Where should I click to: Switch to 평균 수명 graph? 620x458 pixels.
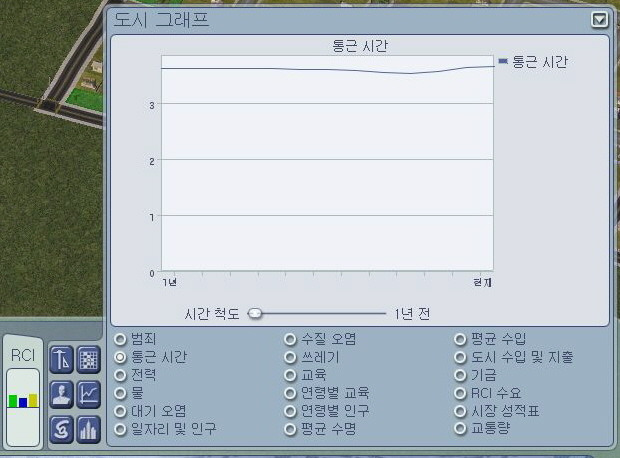tap(290, 429)
